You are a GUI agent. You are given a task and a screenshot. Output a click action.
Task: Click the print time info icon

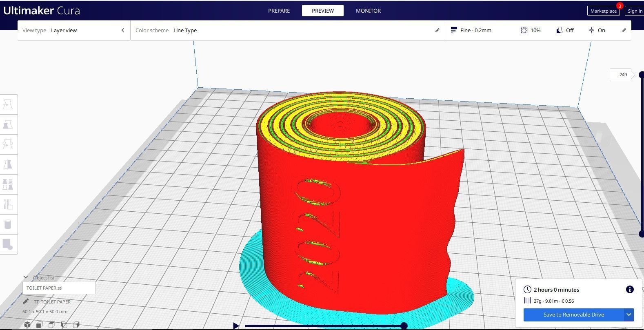coord(630,289)
